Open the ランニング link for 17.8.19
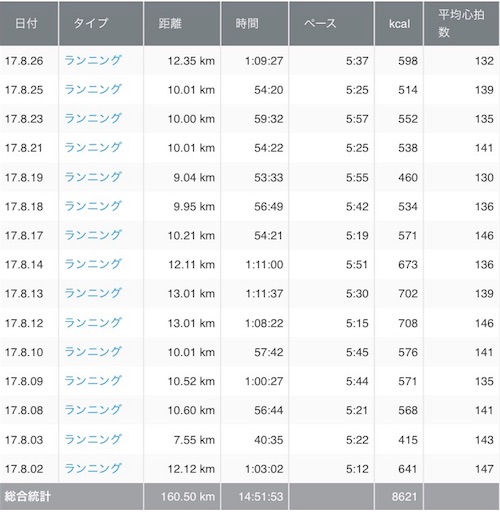This screenshot has height=512, width=500. coord(92,177)
